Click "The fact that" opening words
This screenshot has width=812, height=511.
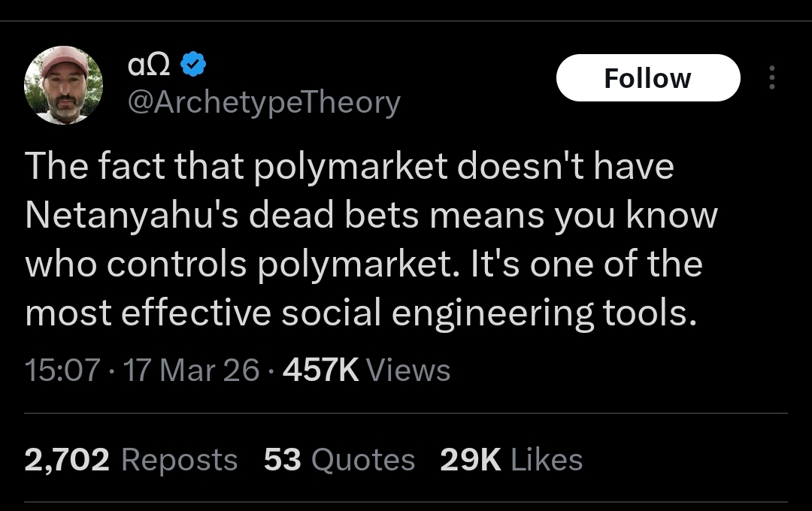133,167
